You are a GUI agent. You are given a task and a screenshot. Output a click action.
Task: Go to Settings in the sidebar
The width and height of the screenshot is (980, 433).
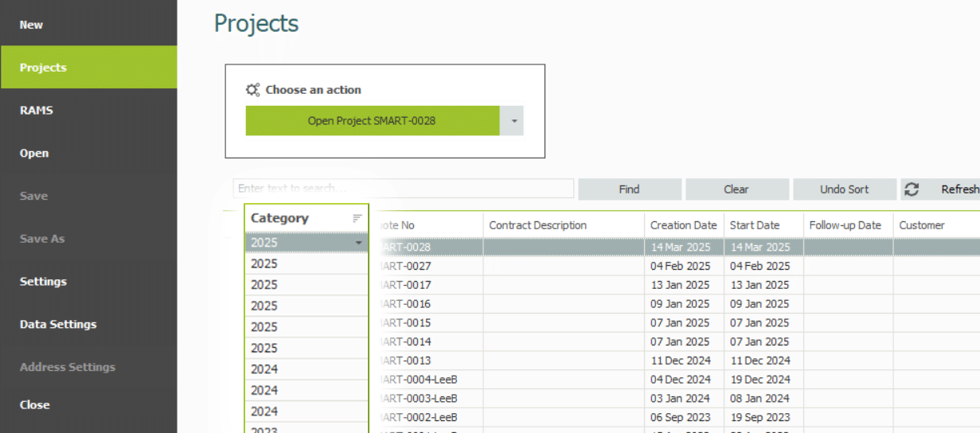tap(43, 282)
